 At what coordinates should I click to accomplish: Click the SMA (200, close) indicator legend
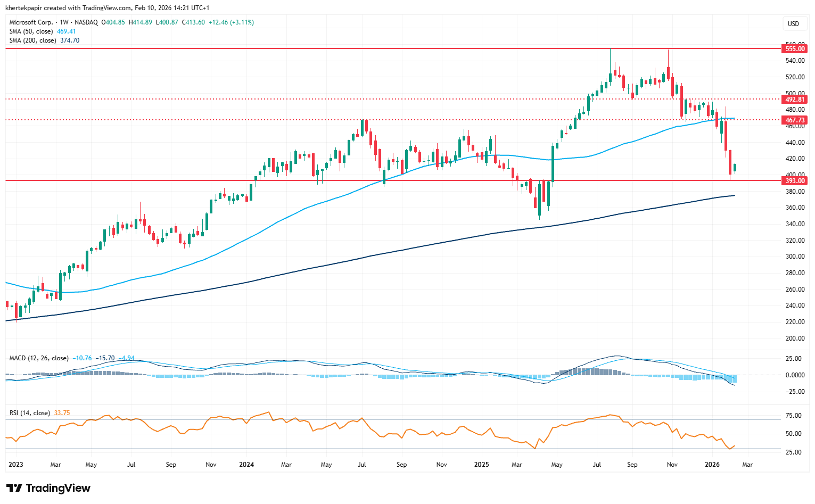[x=32, y=40]
